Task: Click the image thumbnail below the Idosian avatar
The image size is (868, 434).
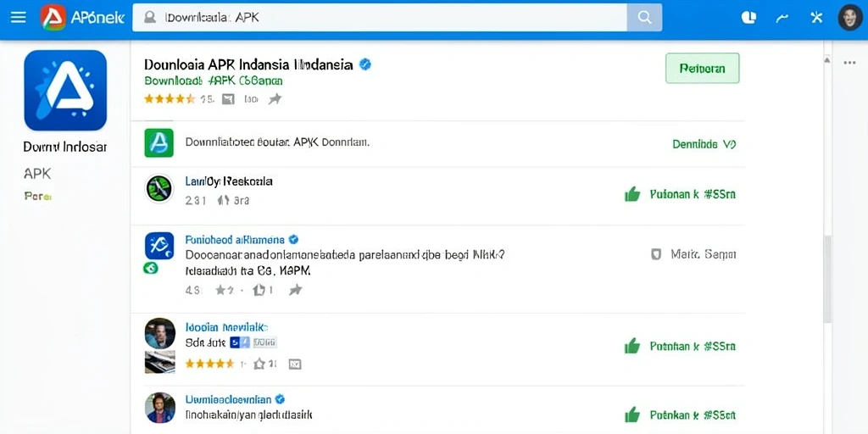Action: (160, 362)
